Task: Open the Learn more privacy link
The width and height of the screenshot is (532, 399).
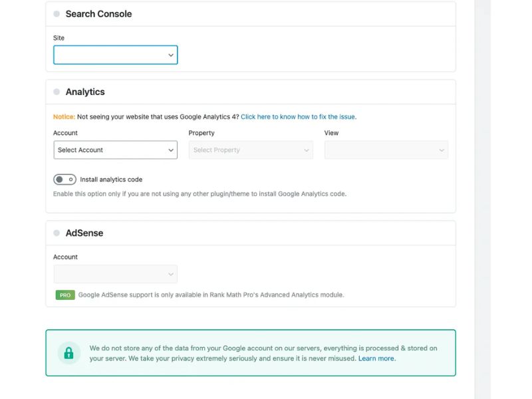Action: click(377, 358)
